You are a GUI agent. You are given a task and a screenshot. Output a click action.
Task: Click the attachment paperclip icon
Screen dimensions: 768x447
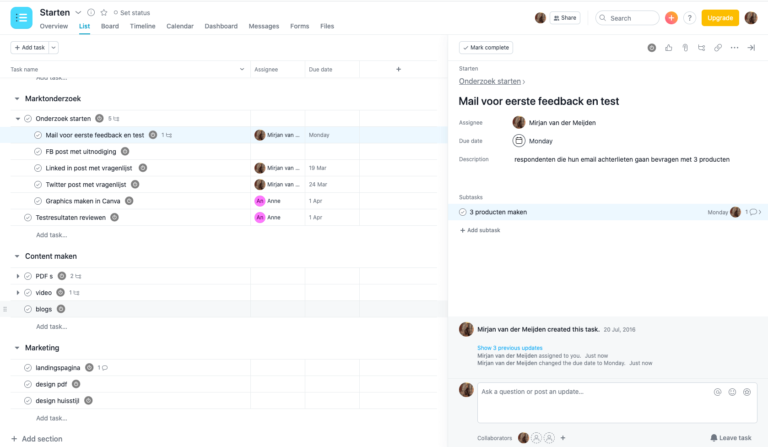pos(685,48)
